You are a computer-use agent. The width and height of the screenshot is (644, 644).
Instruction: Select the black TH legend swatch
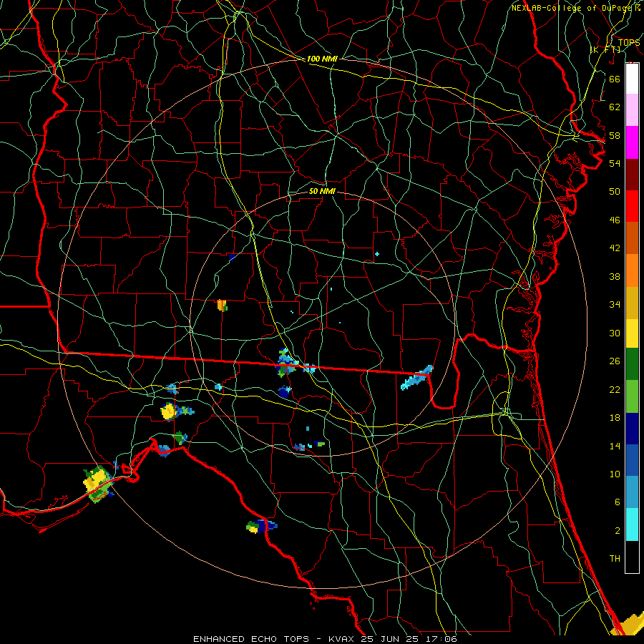632,557
